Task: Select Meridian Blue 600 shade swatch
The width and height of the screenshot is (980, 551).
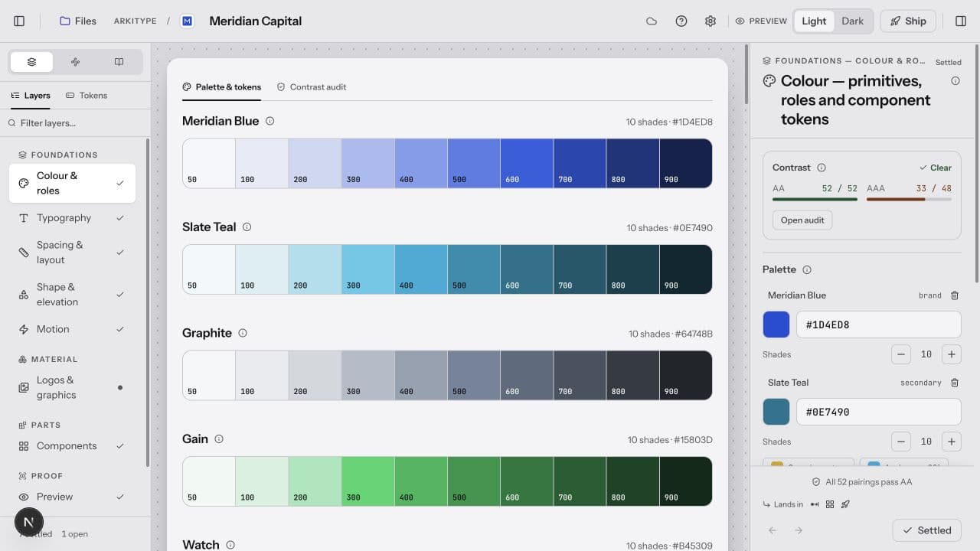Action: [x=527, y=163]
